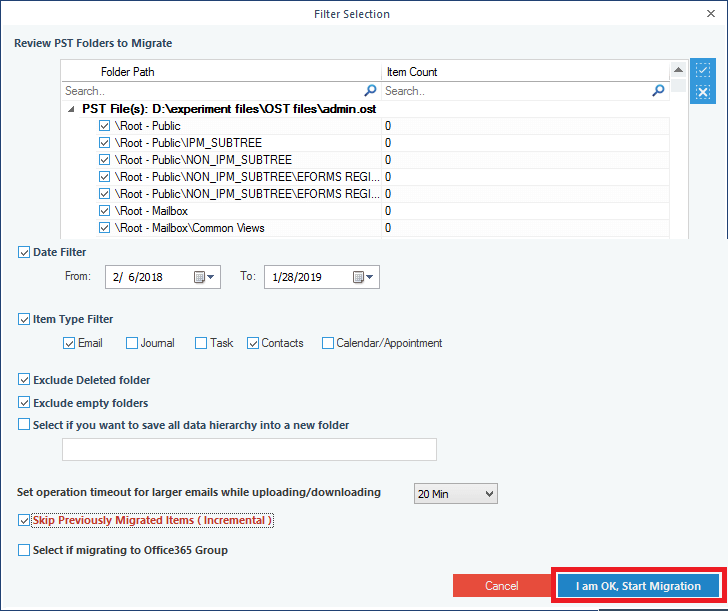Screen dimensions: 728x611
Task: Uncheck the \Root - Mailbox folder checkbox
Action: [x=104, y=211]
